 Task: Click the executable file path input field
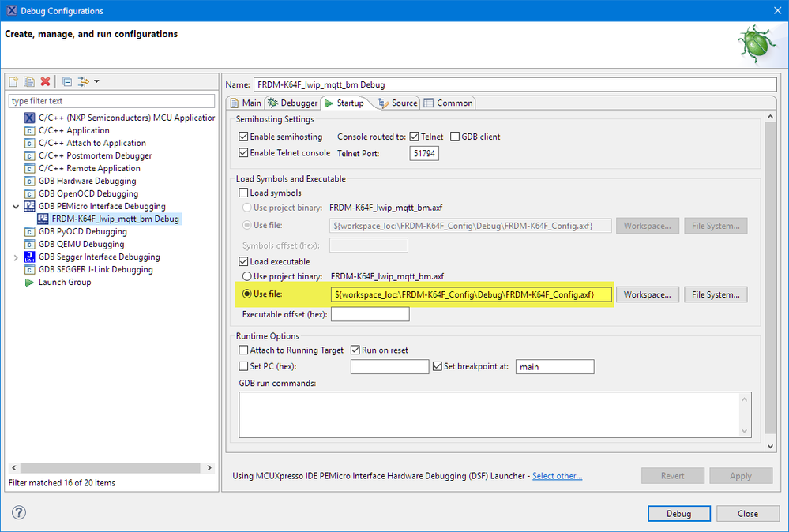point(471,294)
